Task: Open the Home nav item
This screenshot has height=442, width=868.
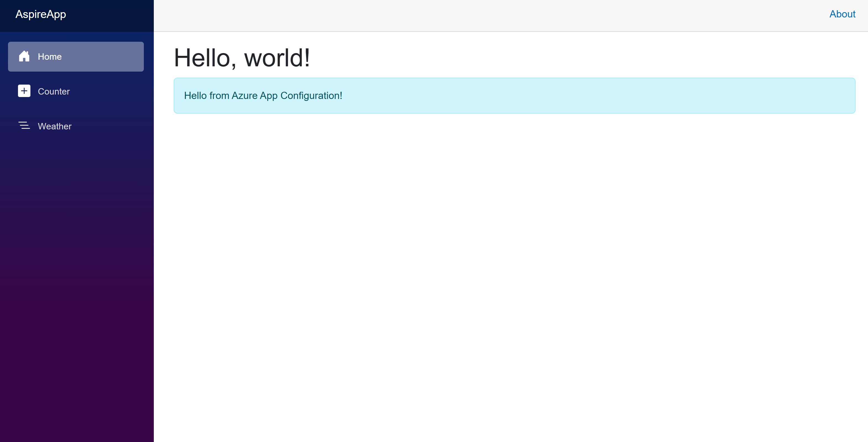Action: 76,57
